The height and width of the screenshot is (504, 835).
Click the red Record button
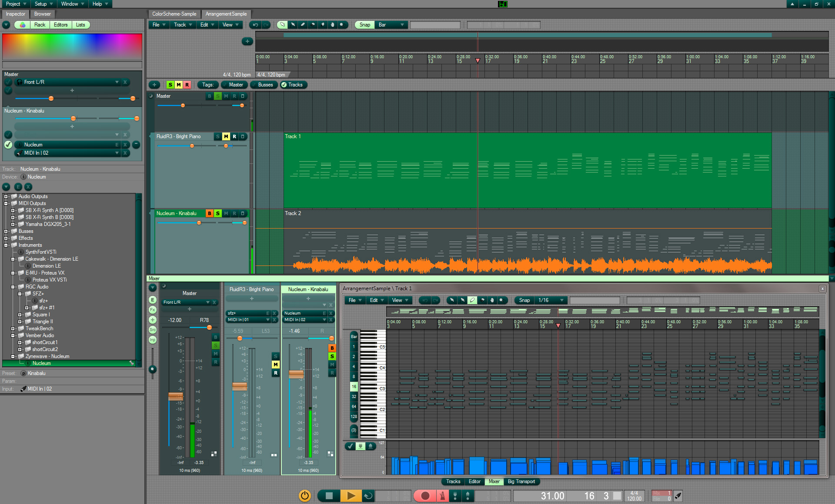pos(425,496)
